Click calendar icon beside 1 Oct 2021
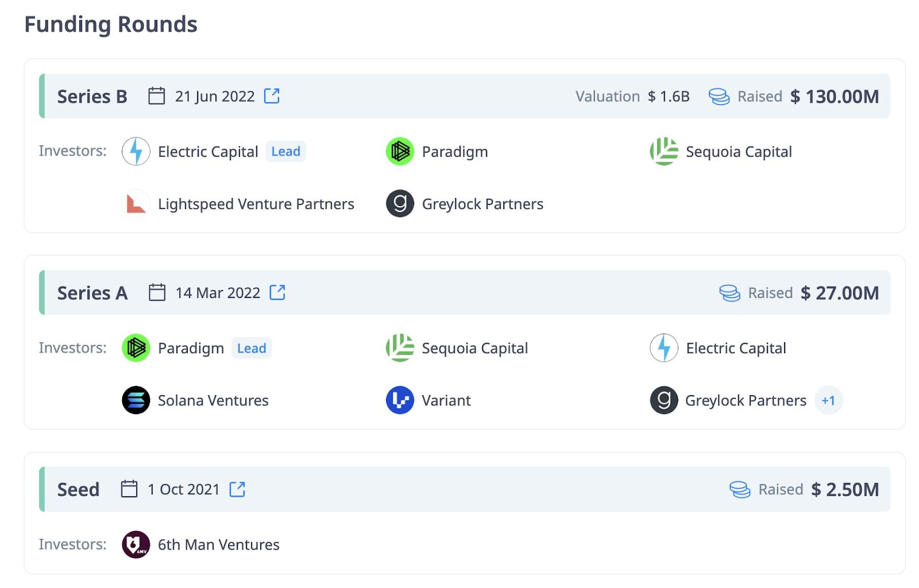 point(129,489)
